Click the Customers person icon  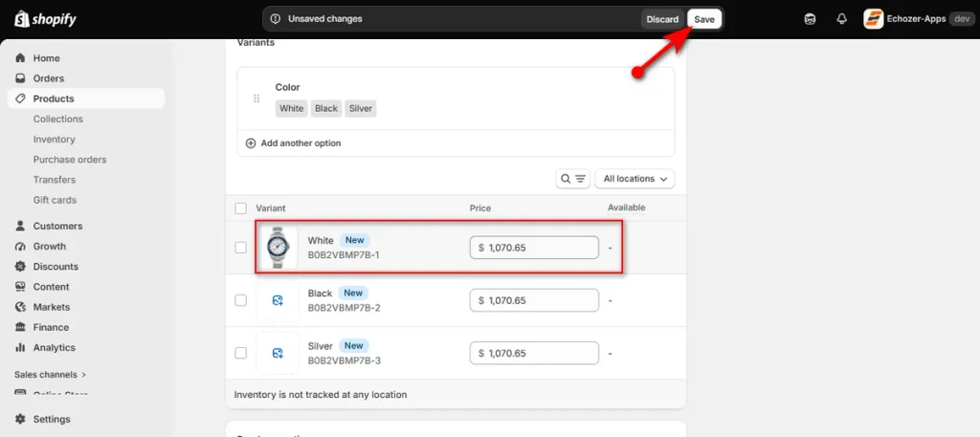point(21,226)
